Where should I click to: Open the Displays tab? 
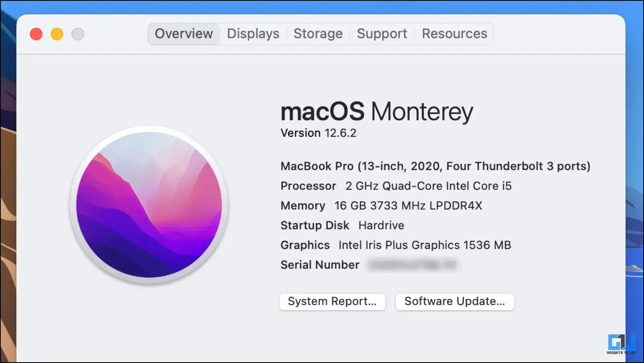[x=253, y=34]
